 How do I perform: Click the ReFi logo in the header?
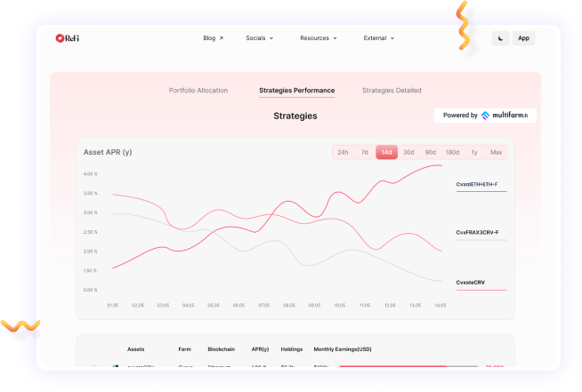tap(67, 38)
